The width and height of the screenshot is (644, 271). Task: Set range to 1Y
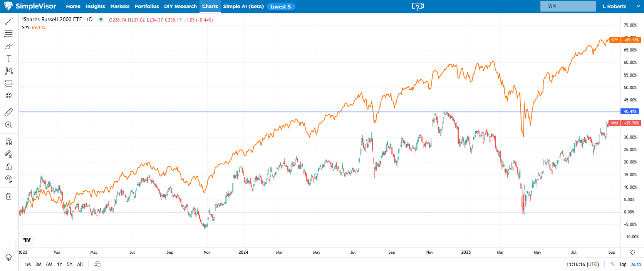tap(60, 264)
